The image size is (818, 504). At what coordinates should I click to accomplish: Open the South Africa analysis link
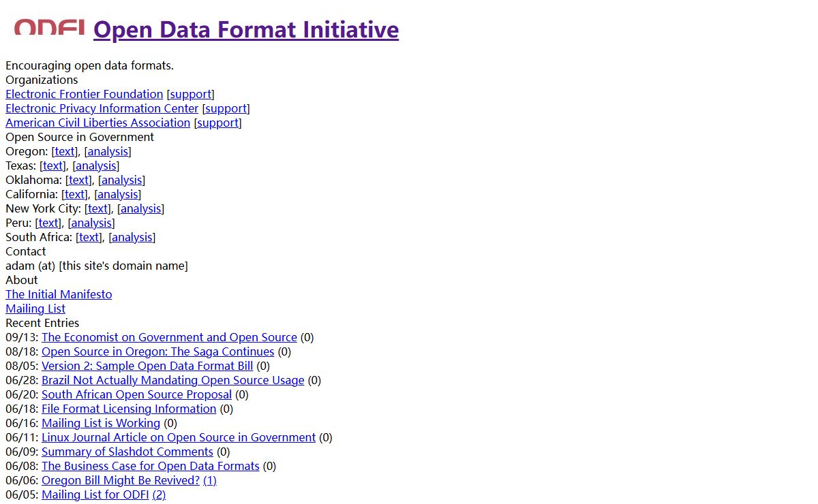[x=132, y=237]
